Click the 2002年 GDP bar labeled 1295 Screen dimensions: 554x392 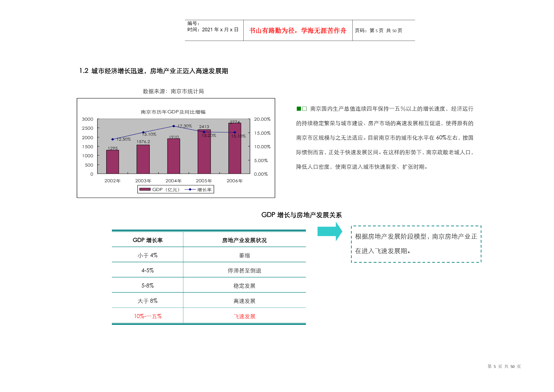[113, 162]
